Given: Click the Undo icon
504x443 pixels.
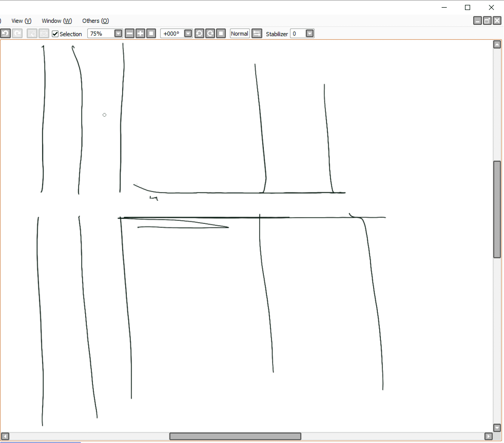Looking at the screenshot, I should [5, 34].
